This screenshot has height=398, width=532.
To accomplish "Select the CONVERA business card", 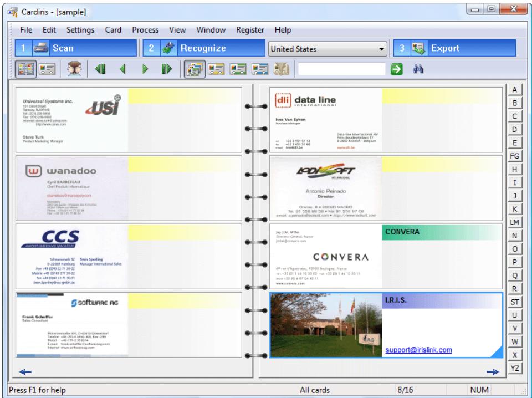I will point(386,257).
